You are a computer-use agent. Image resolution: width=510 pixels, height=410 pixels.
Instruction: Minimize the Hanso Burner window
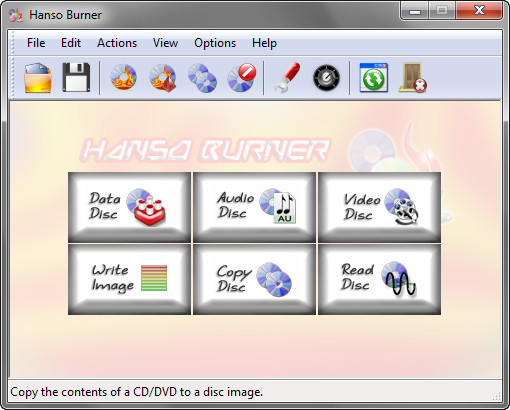point(415,11)
